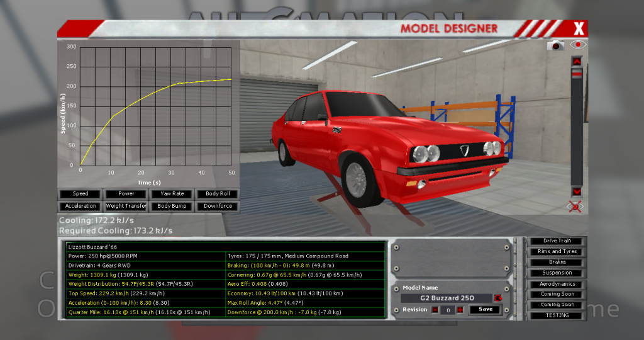This screenshot has width=644, height=340.
Task: Decrease revision with minus button
Action: (435, 310)
